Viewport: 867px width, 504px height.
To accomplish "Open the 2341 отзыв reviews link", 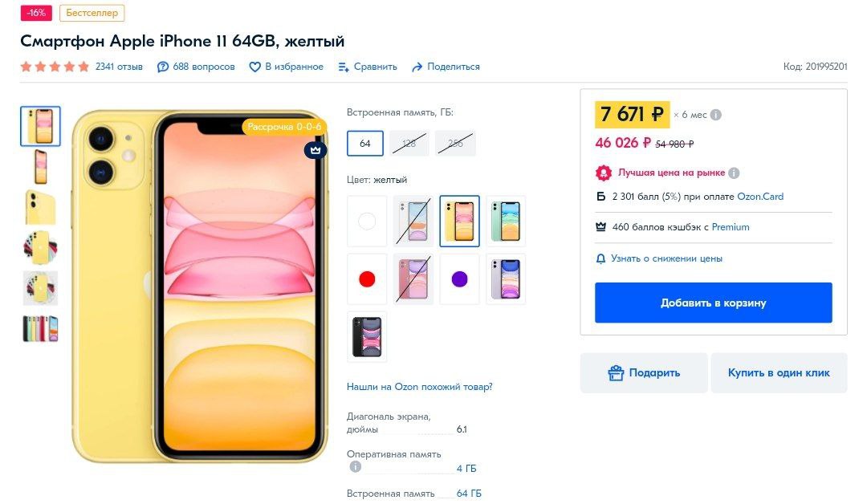I will 119,67.
